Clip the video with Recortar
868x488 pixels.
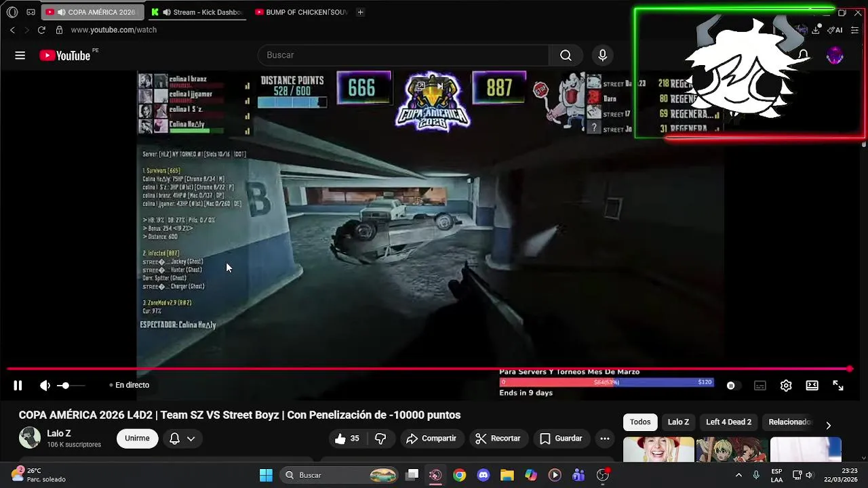(498, 439)
